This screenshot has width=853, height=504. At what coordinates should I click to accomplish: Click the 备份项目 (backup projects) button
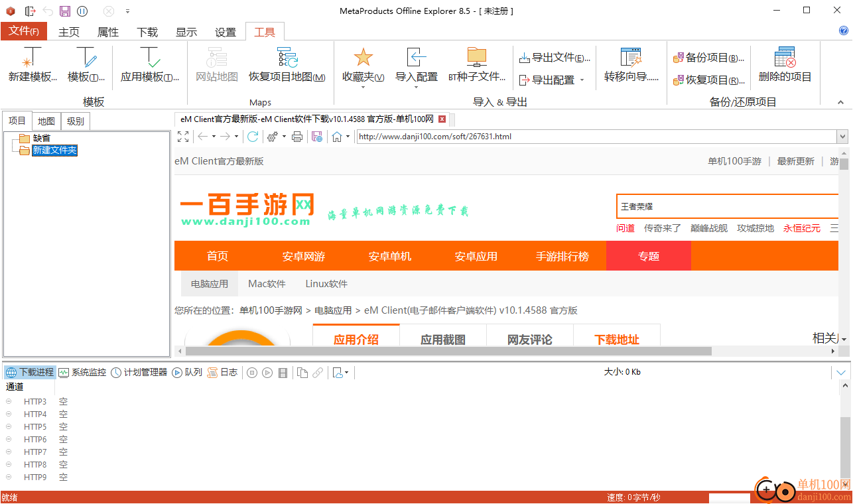[708, 58]
